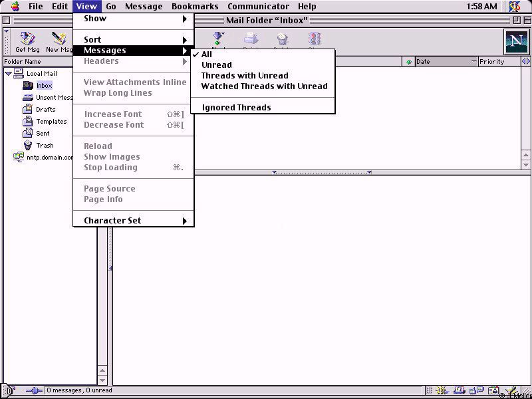The width and height of the screenshot is (532, 399).
Task: Click the Folder Name column header
Action: (38, 62)
